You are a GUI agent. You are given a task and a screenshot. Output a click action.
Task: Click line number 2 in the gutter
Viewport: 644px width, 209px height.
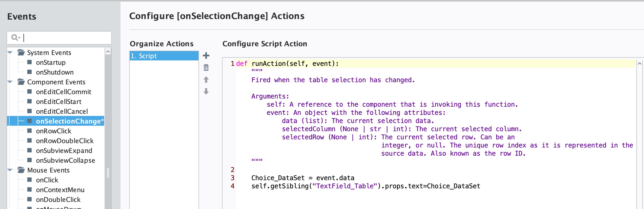(233, 170)
